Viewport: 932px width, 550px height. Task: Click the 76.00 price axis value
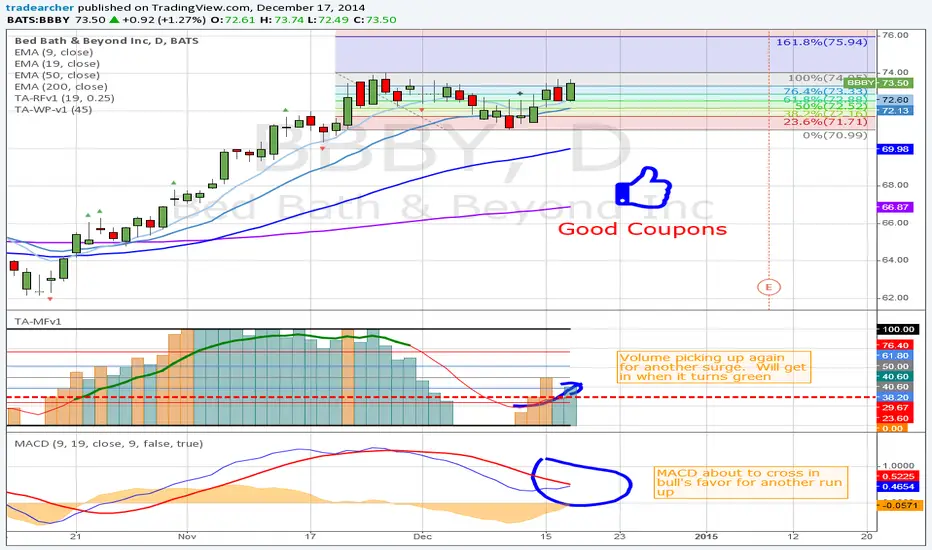pos(895,35)
